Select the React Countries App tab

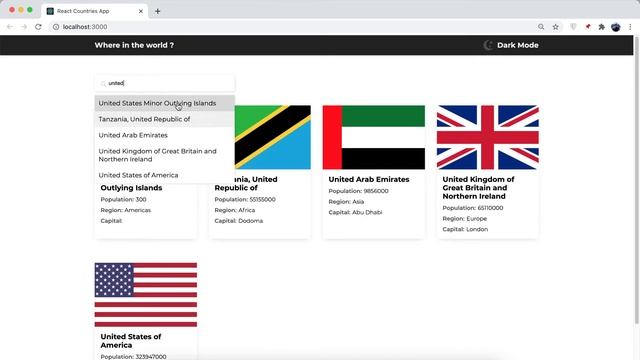click(95, 11)
